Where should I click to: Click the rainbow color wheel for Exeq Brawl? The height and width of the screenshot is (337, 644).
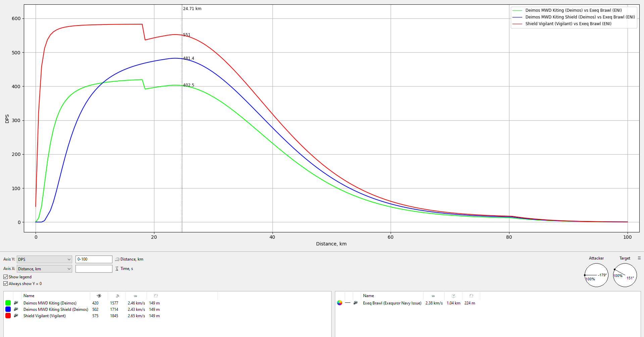pos(340,303)
